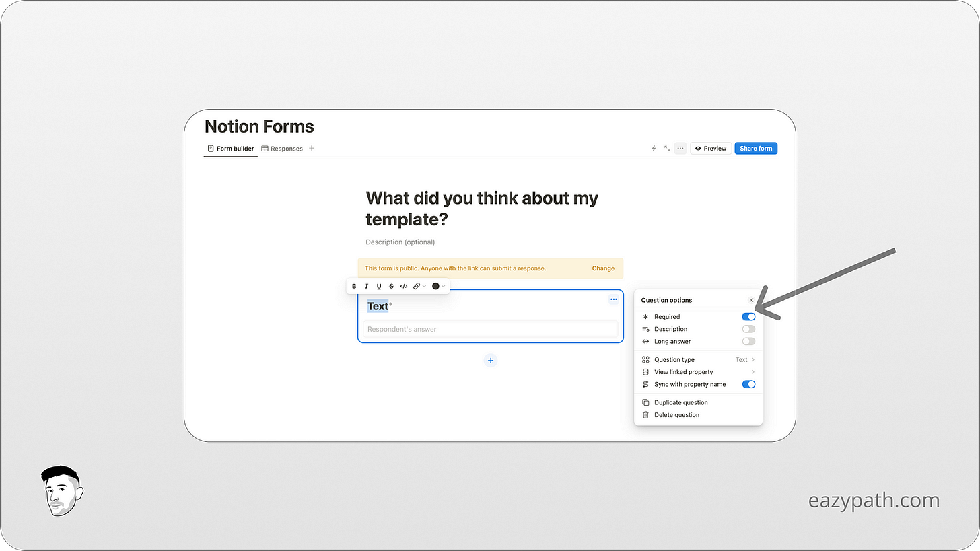Click Change in the public form banner

(603, 268)
